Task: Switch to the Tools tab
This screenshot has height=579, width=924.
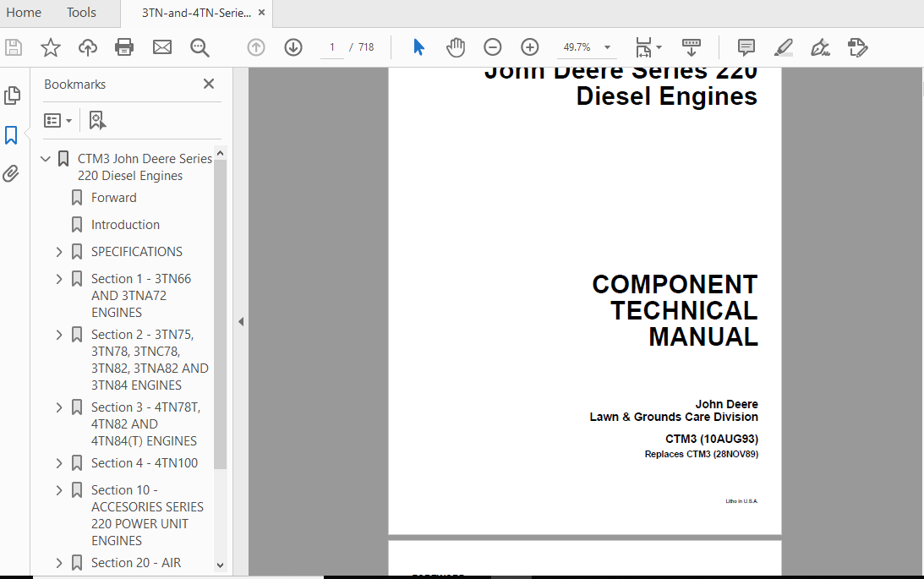Action: [x=81, y=13]
